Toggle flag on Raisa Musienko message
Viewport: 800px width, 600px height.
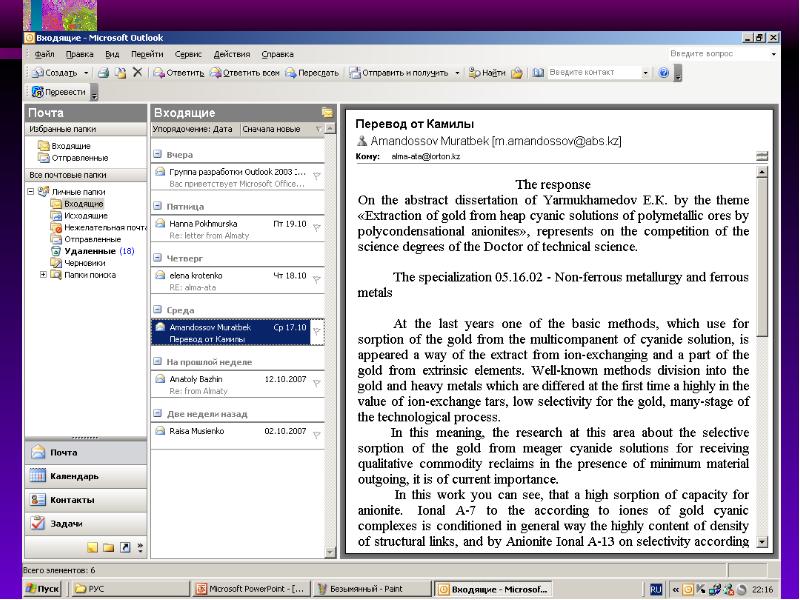tap(316, 435)
